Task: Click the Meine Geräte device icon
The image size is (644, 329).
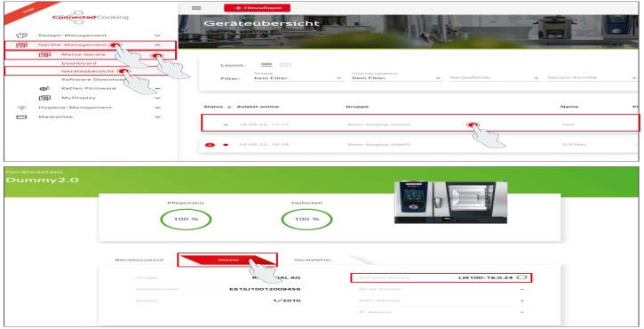Action: (x=44, y=55)
